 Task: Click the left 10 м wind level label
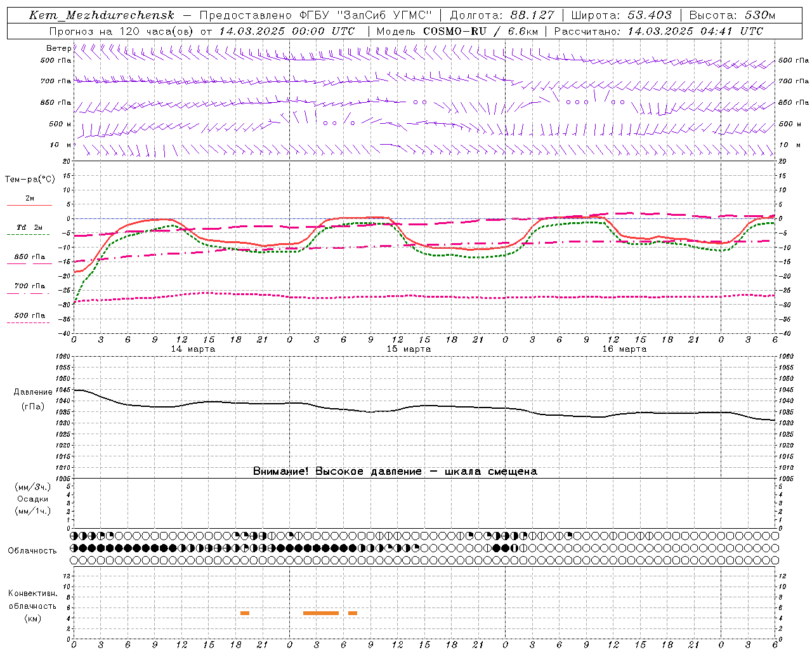pos(61,145)
